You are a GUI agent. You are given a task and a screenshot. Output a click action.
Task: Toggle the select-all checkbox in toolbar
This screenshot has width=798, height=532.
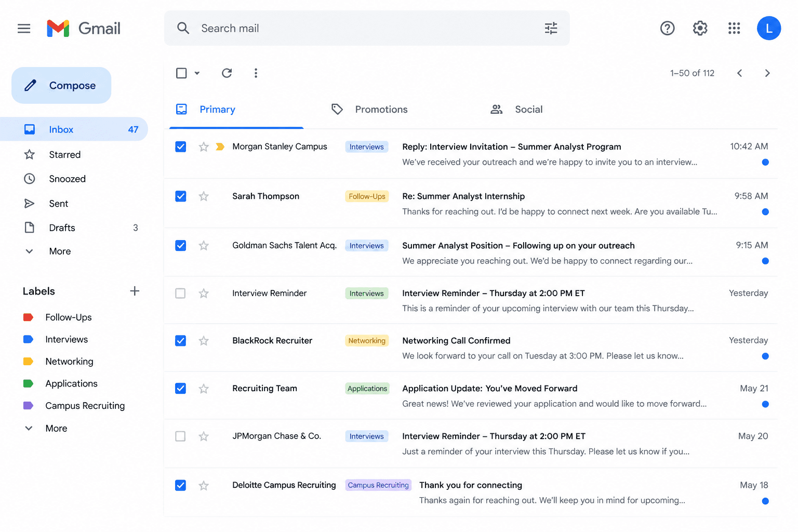click(181, 73)
